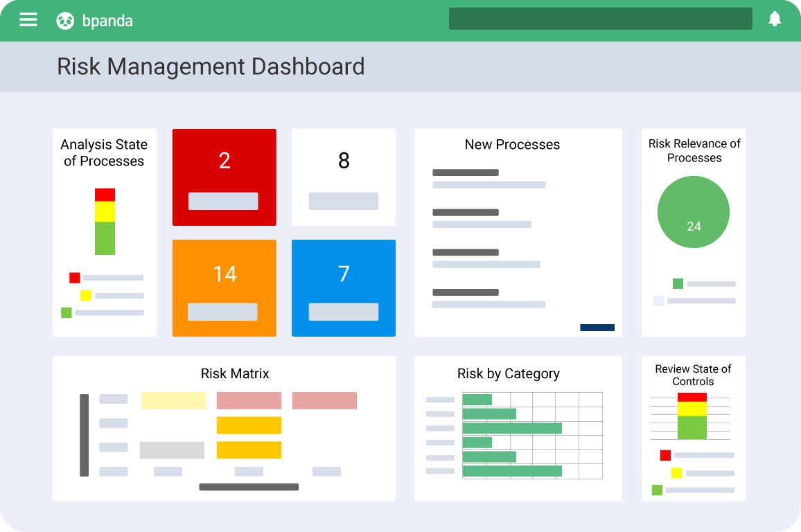The image size is (801, 532).
Task: Click the 'bpanda' brand name text
Action: pos(108,21)
